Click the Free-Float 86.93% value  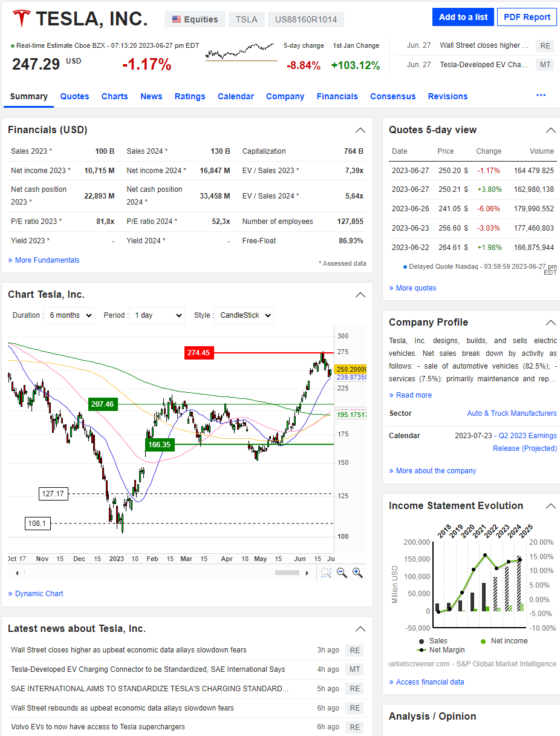click(x=351, y=241)
